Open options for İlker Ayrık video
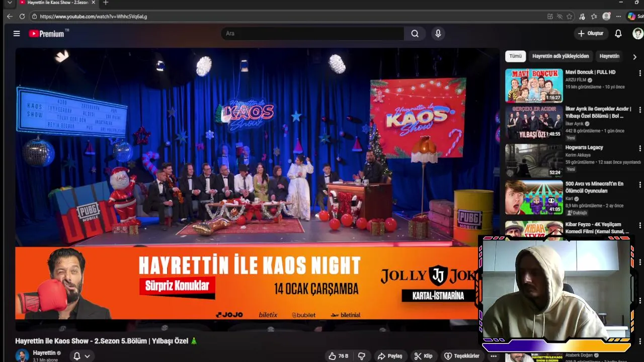The image size is (644, 362). (640, 110)
